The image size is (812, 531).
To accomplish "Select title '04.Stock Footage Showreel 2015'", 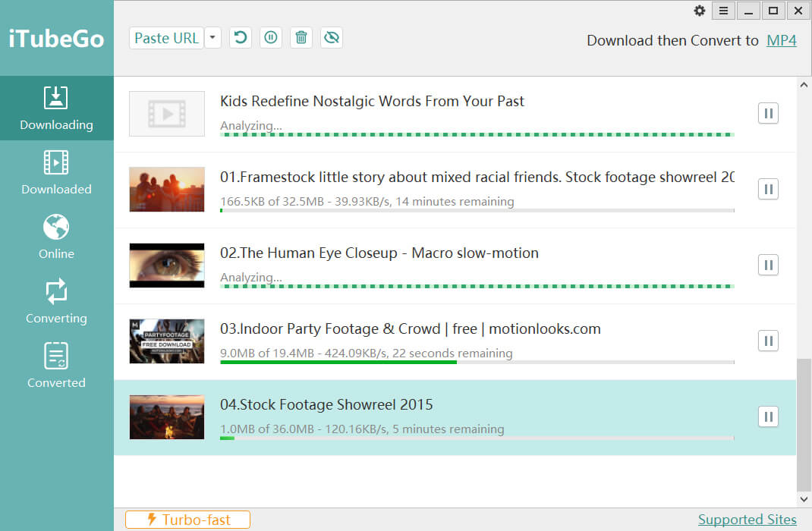I will pos(326,405).
